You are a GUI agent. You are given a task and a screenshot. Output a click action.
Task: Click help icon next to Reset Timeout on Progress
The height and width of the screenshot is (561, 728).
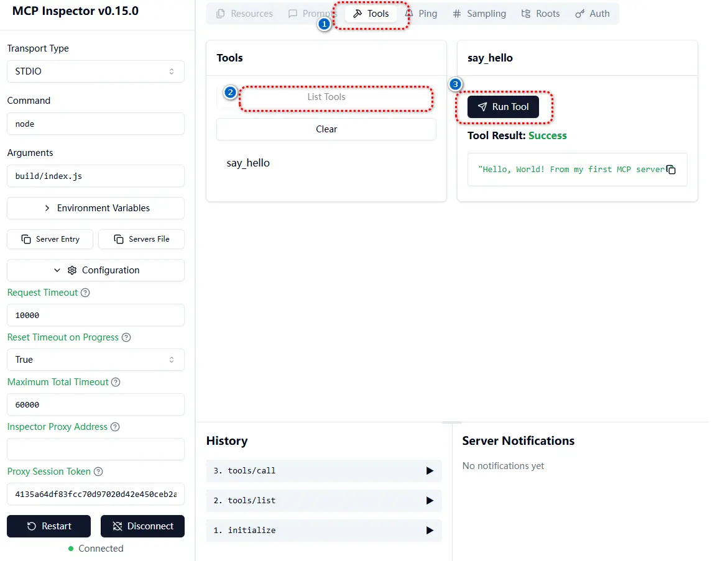[x=126, y=337]
